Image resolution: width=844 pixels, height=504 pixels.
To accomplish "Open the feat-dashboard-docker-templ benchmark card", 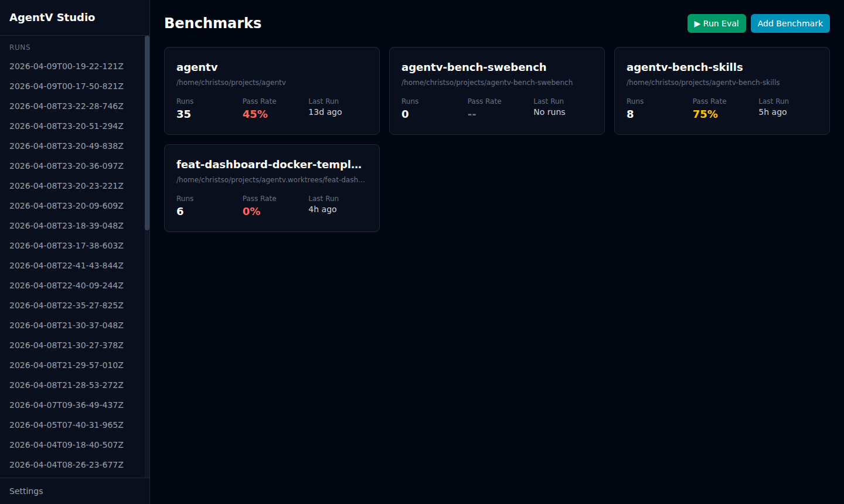I will point(271,188).
